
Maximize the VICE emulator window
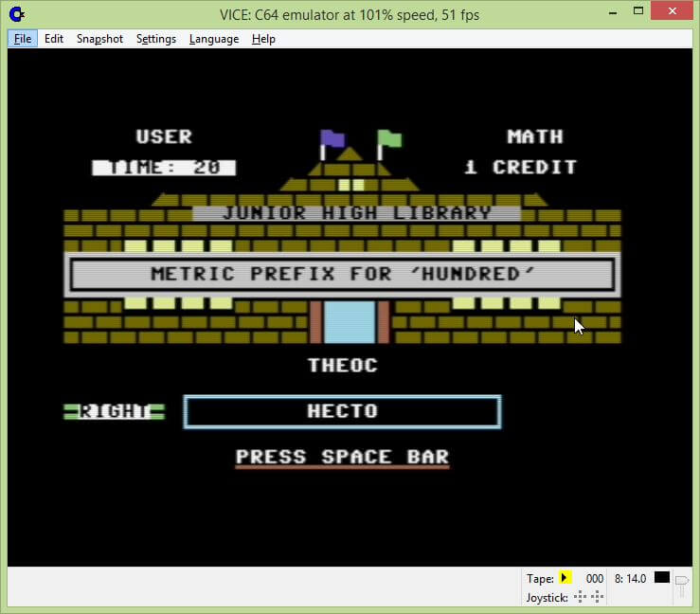click(638, 11)
